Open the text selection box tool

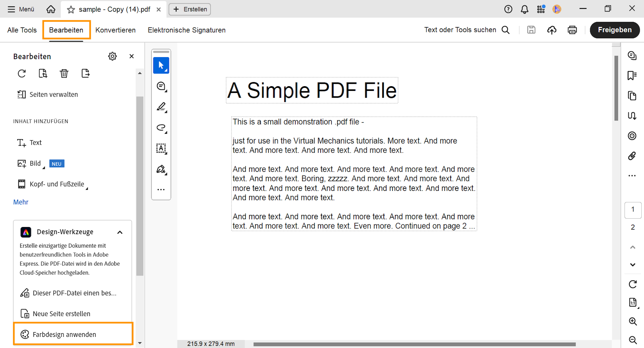click(x=161, y=149)
